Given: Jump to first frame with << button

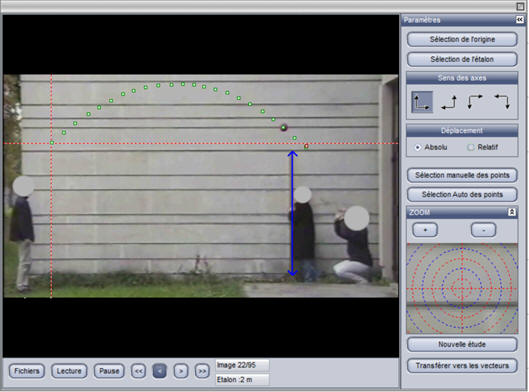Looking at the screenshot, I should 139,371.
